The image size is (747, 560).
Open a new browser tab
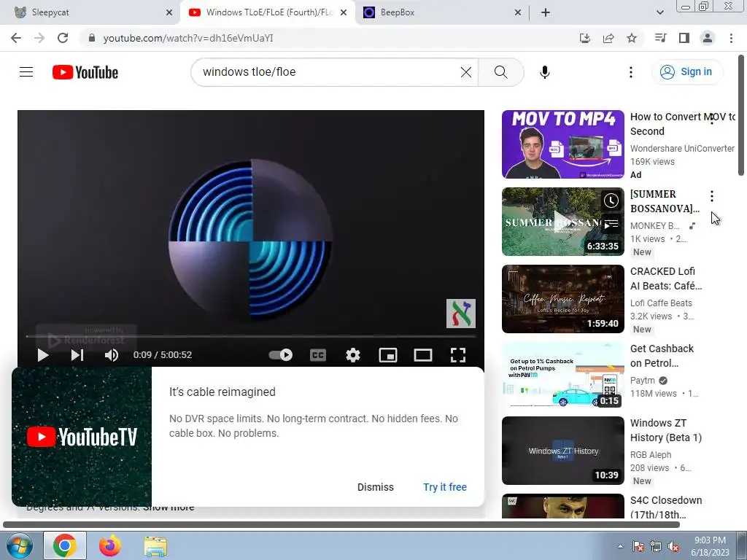(x=546, y=12)
